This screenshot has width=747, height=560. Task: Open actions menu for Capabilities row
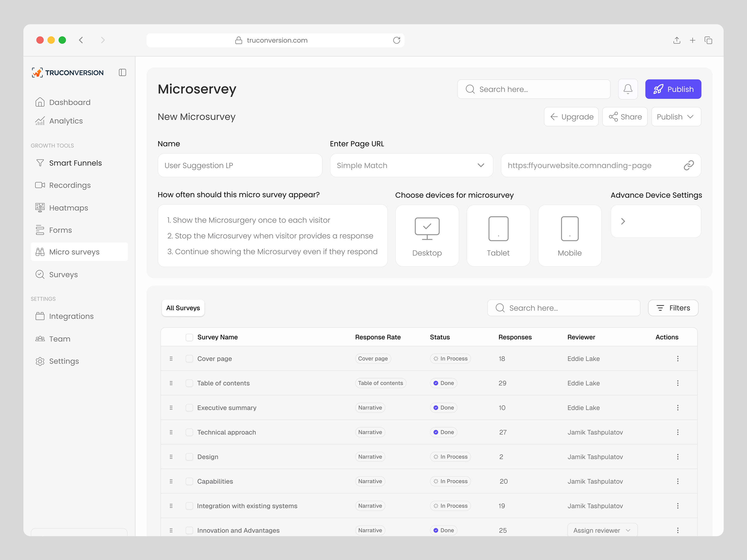[677, 481]
